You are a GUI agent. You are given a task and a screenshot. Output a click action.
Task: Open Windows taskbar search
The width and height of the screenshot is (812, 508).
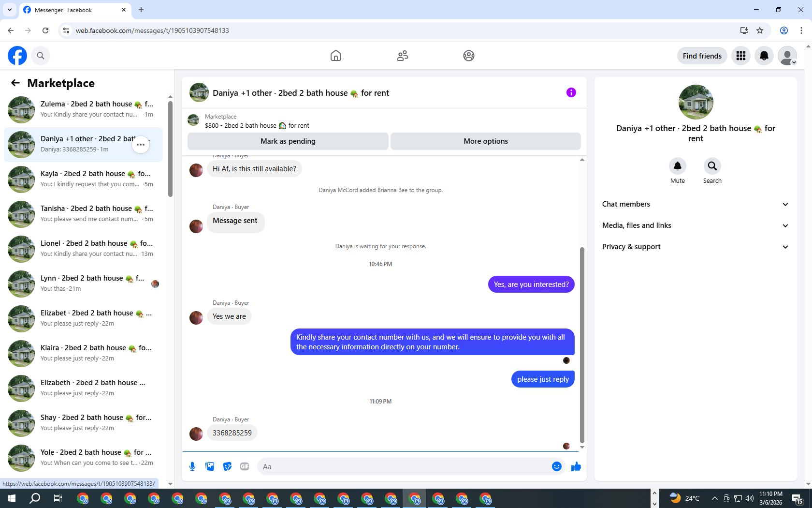[35, 498]
